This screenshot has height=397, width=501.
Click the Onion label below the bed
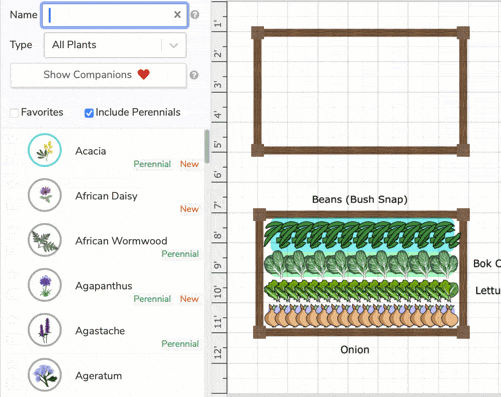[355, 350]
